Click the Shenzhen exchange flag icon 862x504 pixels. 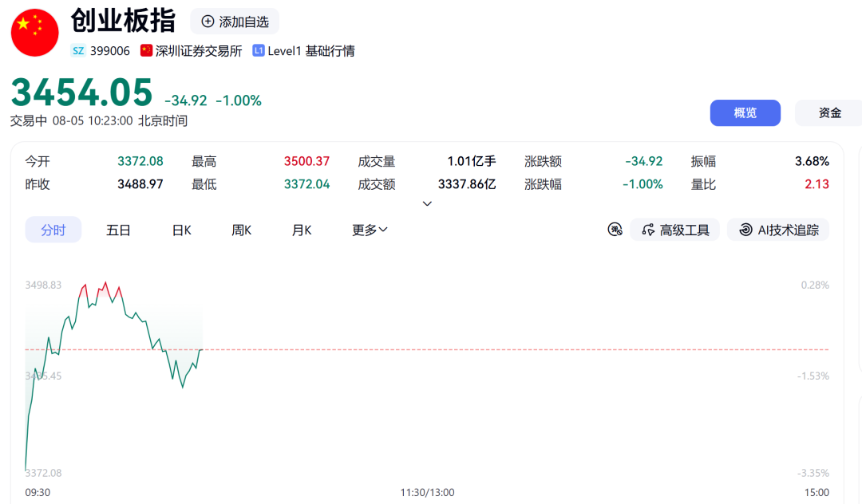(x=146, y=50)
